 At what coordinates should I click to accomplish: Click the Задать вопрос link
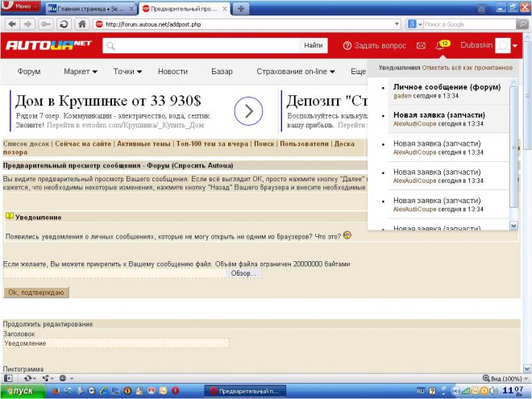[376, 46]
